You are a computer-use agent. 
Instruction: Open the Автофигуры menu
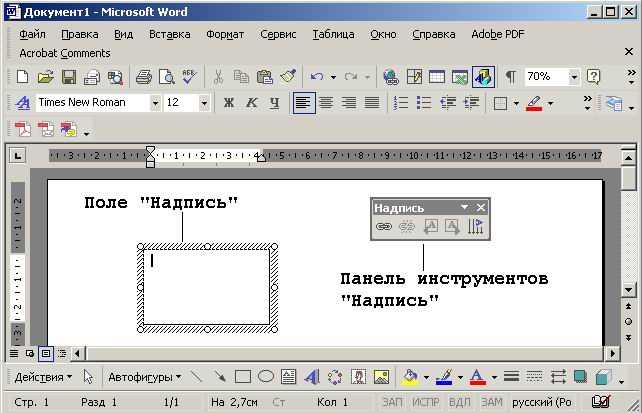pos(145,377)
